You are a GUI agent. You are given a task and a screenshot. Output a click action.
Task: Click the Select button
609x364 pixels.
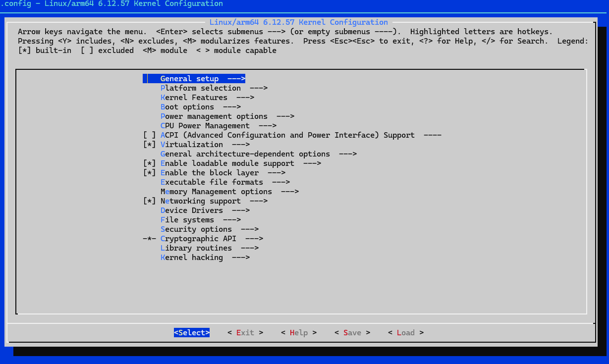click(x=192, y=333)
